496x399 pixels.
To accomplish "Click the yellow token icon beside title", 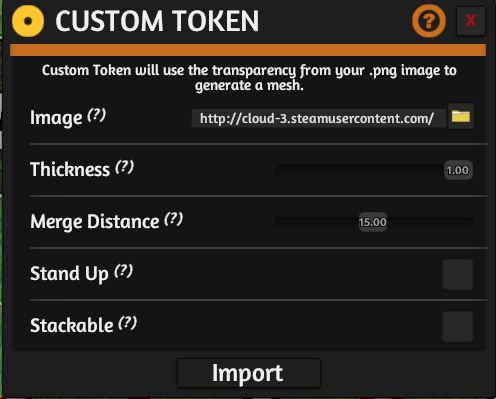I will coord(28,21).
